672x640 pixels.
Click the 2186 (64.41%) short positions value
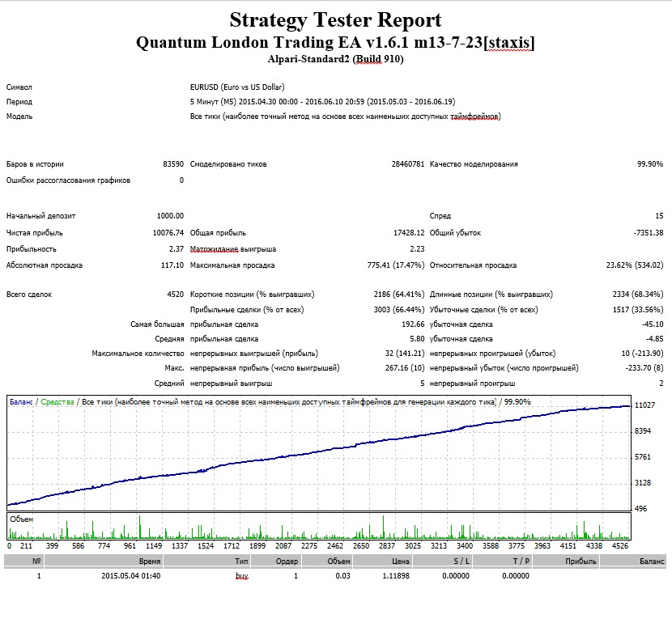point(398,295)
